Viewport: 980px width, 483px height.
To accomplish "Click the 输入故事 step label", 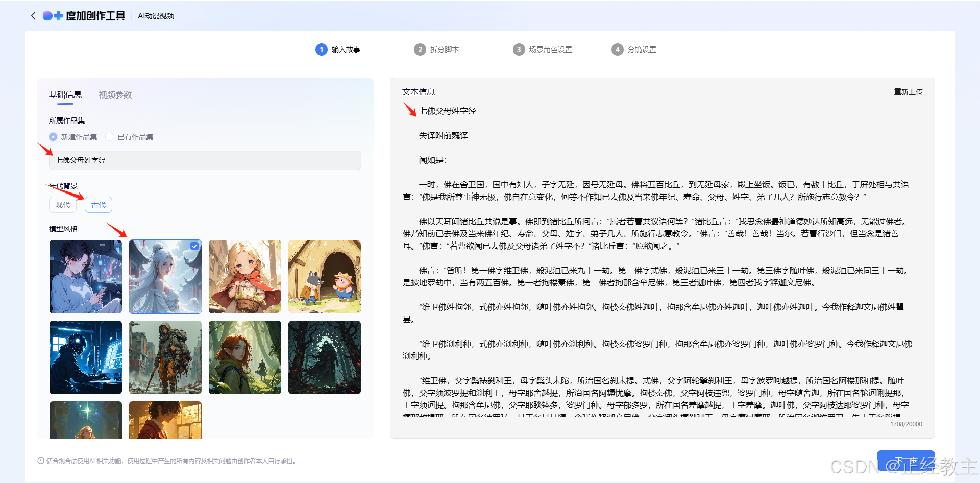I will pos(346,50).
